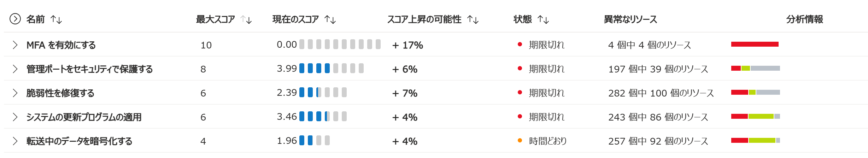Click the 異常なリソース column header
The image size is (868, 158).
pos(631,19)
